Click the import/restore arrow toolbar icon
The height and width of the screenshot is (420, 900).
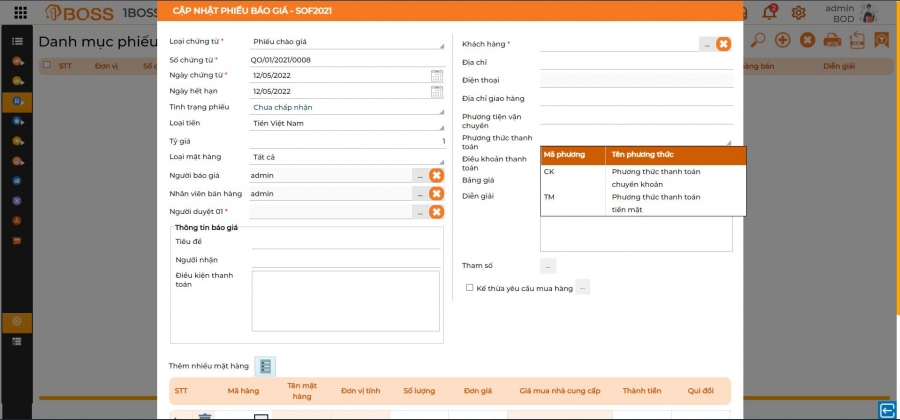tap(857, 40)
